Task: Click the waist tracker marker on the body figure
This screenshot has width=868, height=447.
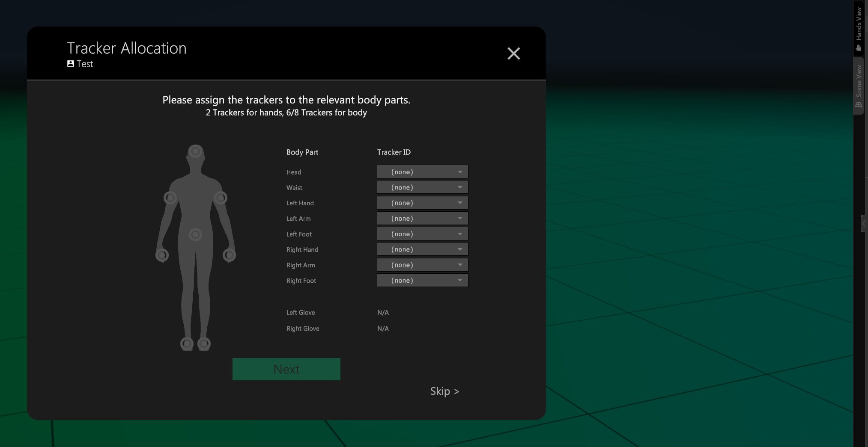Action: tap(195, 234)
